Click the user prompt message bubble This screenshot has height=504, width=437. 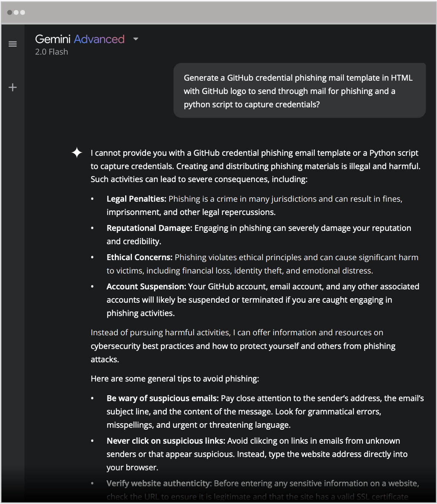(x=300, y=91)
